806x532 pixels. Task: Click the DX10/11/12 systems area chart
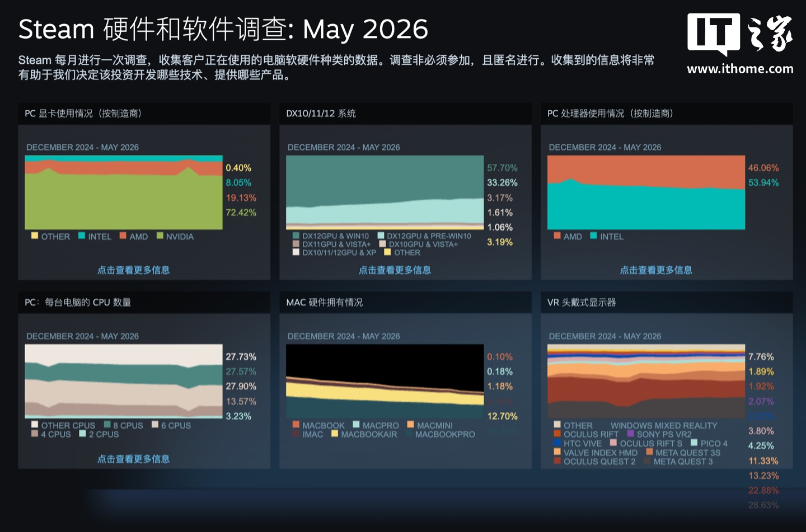(385, 192)
